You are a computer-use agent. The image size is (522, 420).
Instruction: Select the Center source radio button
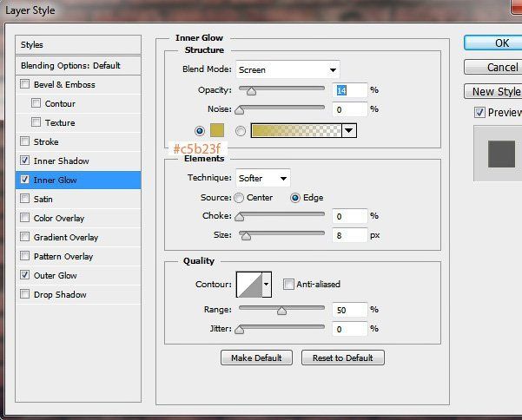(x=239, y=198)
